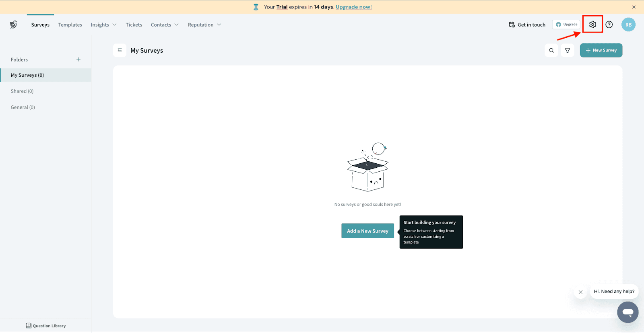Viewport: 644px width, 333px height.
Task: Open the settings gear icon
Action: [592, 25]
